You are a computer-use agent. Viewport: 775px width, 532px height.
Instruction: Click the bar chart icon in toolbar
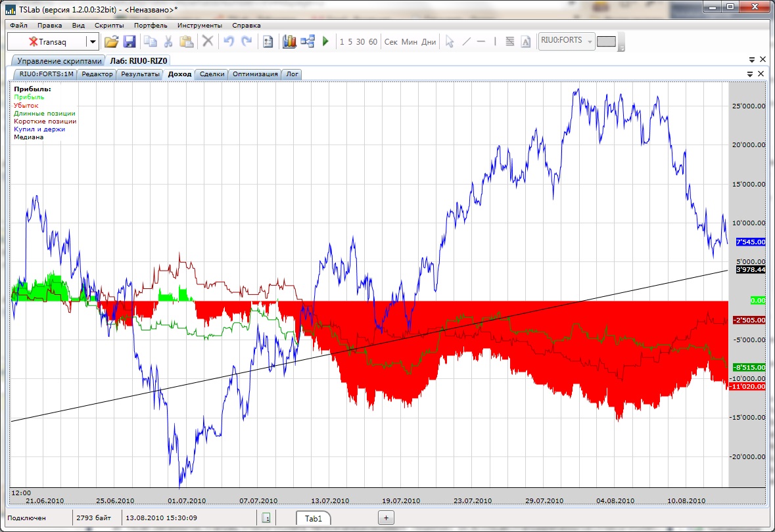(x=289, y=41)
